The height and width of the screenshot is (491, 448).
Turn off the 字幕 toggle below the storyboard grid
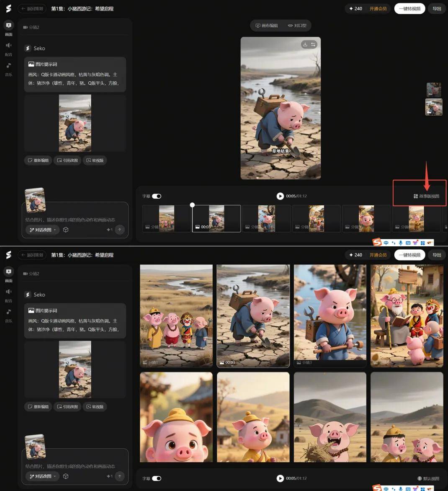[x=157, y=478]
